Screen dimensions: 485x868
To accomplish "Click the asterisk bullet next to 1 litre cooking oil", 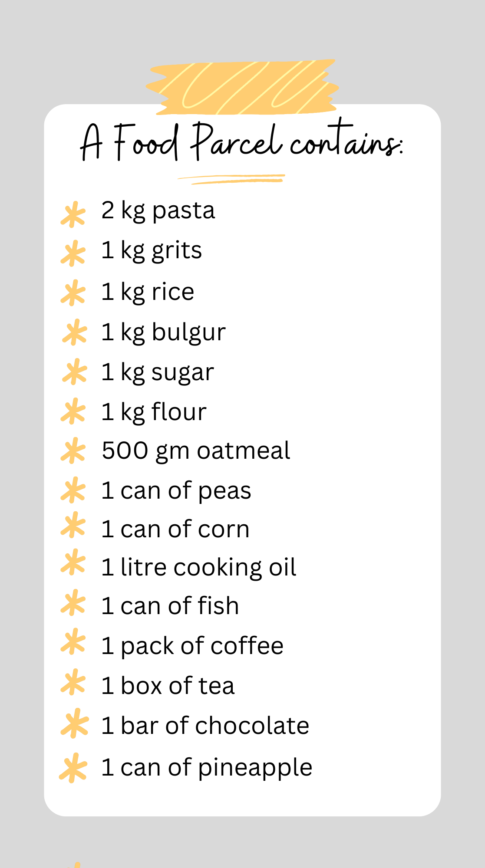I will tap(73, 563).
